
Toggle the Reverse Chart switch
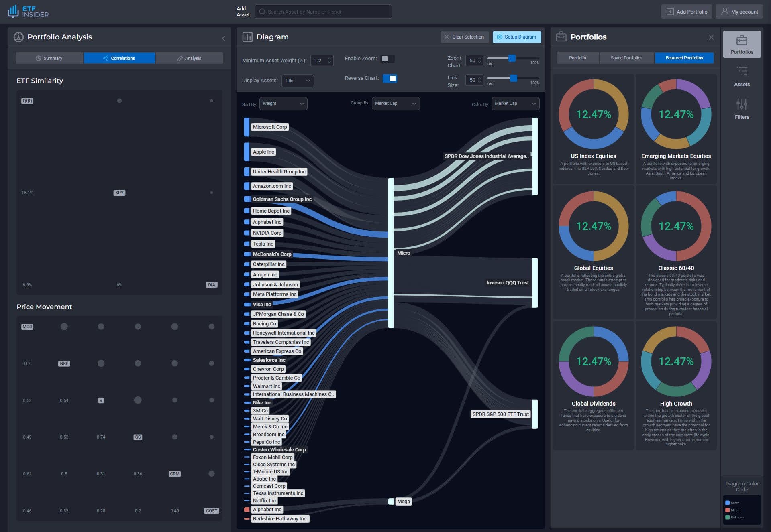pos(390,78)
